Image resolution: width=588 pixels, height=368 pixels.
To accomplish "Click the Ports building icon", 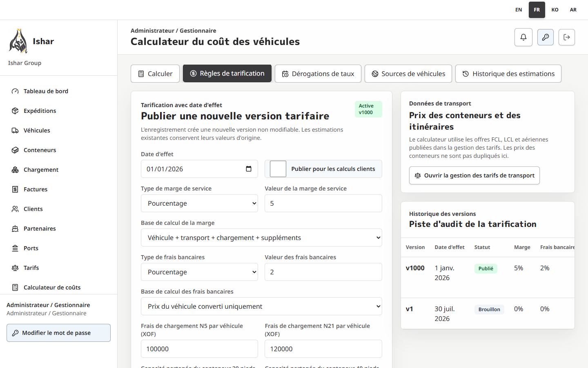I will tap(15, 248).
